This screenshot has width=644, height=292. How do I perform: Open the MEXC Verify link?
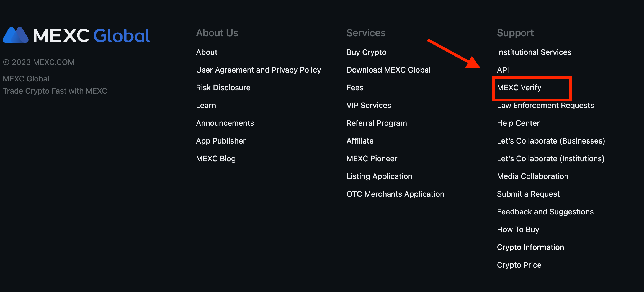(519, 88)
